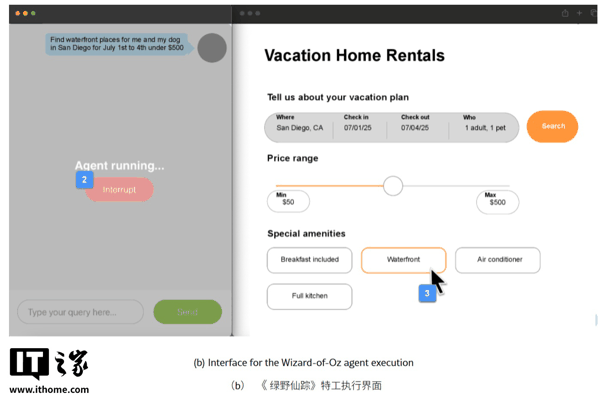Click the green Send button
The width and height of the screenshot is (600, 401).
(x=187, y=312)
